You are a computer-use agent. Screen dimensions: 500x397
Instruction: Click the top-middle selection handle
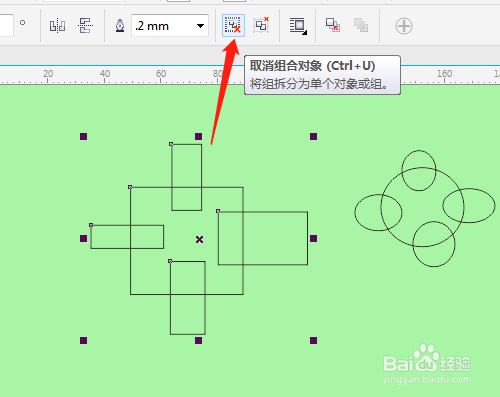tap(199, 136)
